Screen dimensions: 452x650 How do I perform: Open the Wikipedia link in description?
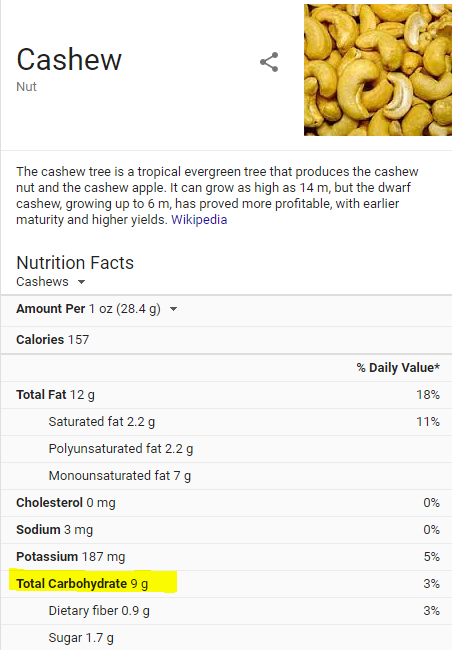tap(199, 219)
